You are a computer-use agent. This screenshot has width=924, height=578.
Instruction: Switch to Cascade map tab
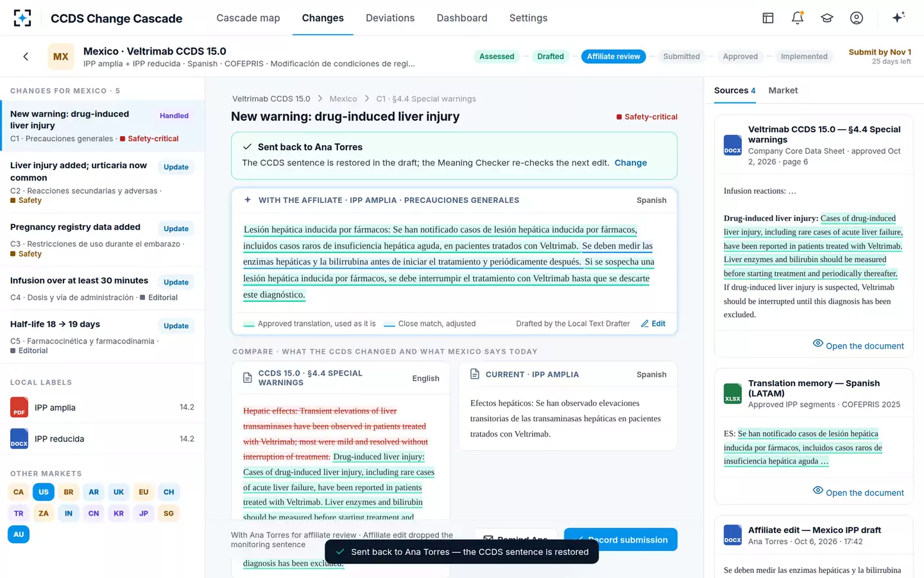pyautogui.click(x=248, y=18)
